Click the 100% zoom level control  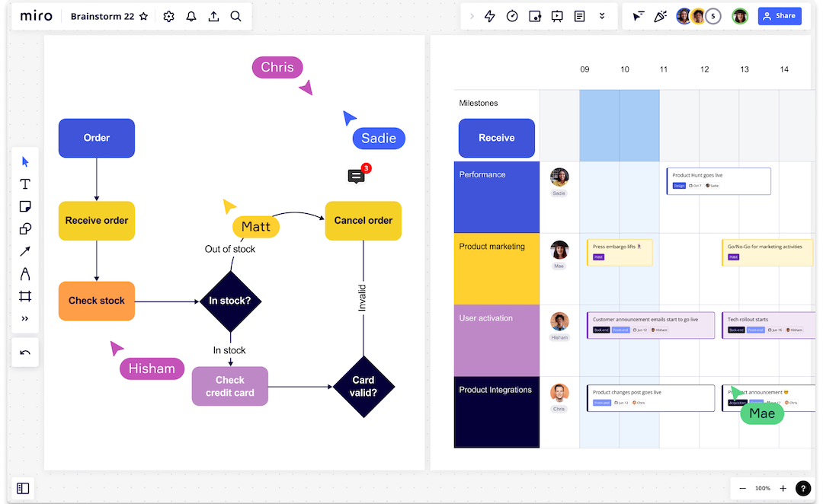point(762,488)
